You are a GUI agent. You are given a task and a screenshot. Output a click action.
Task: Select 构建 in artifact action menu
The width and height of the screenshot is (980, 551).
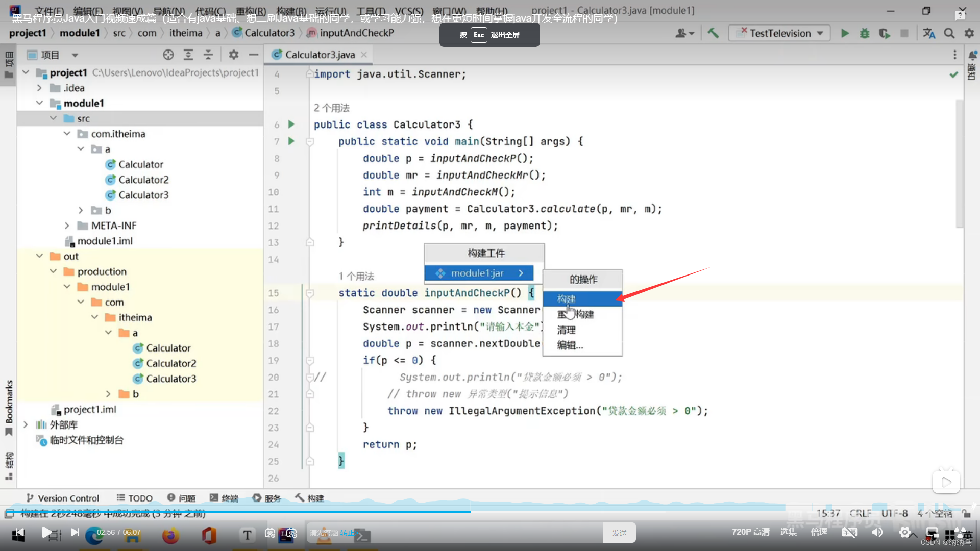pyautogui.click(x=582, y=298)
